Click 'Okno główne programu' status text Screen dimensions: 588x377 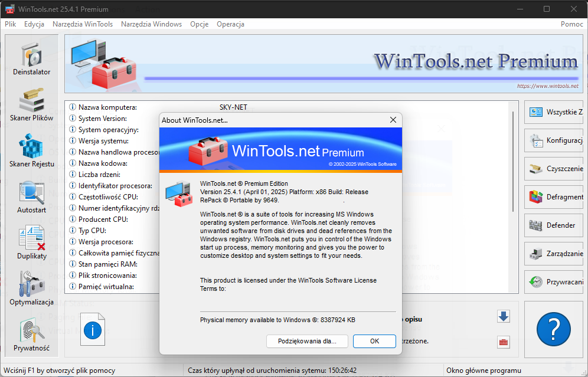(484, 371)
